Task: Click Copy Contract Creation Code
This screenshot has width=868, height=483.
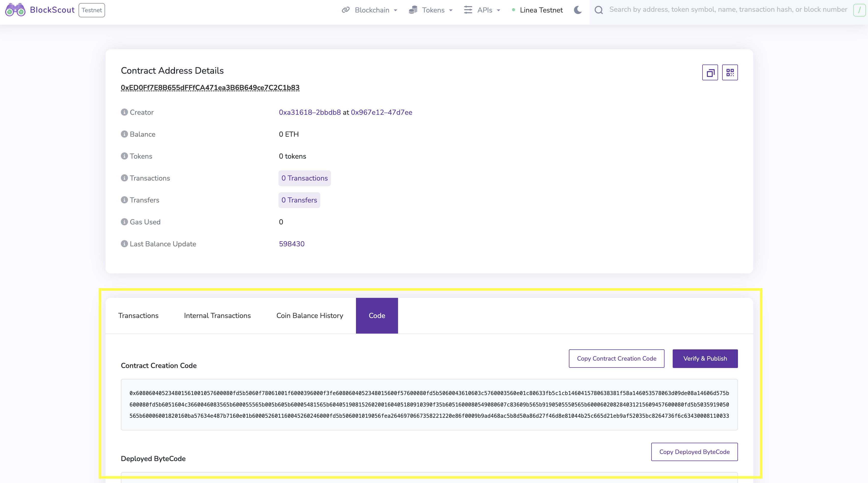Action: point(617,358)
